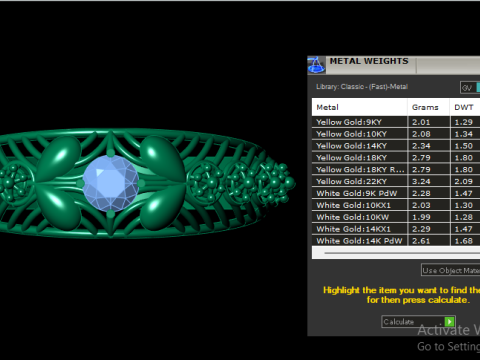Viewport: 480px width, 360px height.
Task: Click the 1.99 grams value cell
Action: point(428,217)
